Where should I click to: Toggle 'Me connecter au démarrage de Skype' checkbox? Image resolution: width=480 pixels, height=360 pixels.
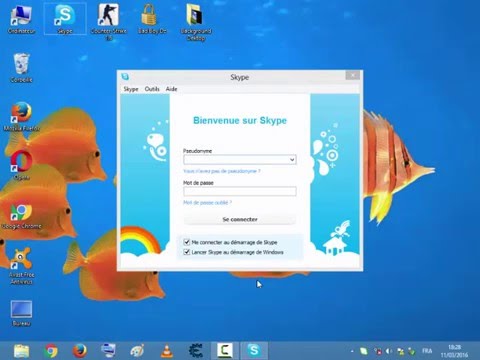pos(187,242)
